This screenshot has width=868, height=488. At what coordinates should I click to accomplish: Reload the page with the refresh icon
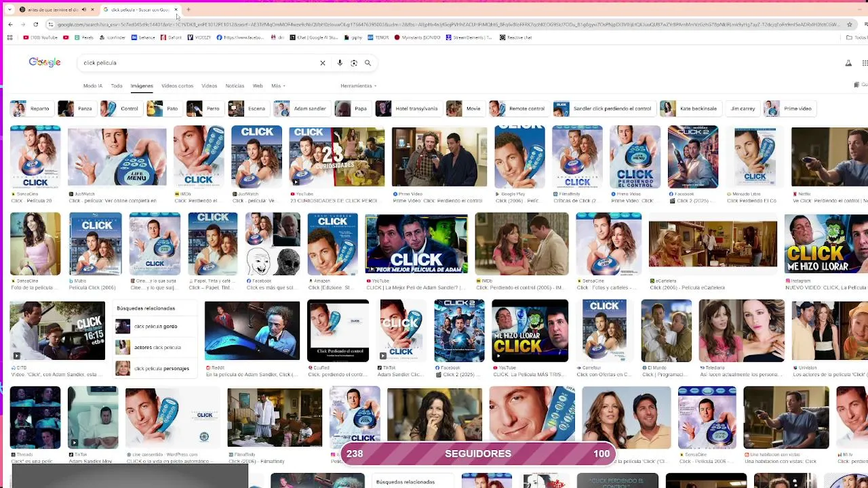click(x=35, y=24)
